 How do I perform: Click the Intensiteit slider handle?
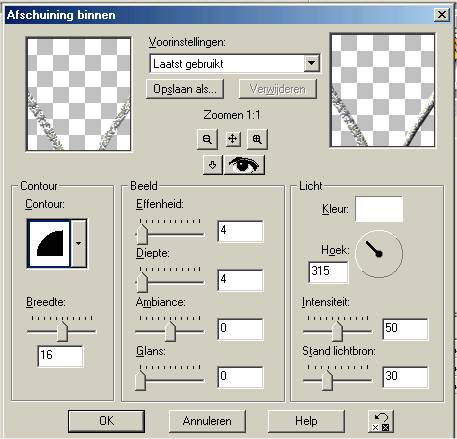pos(337,331)
